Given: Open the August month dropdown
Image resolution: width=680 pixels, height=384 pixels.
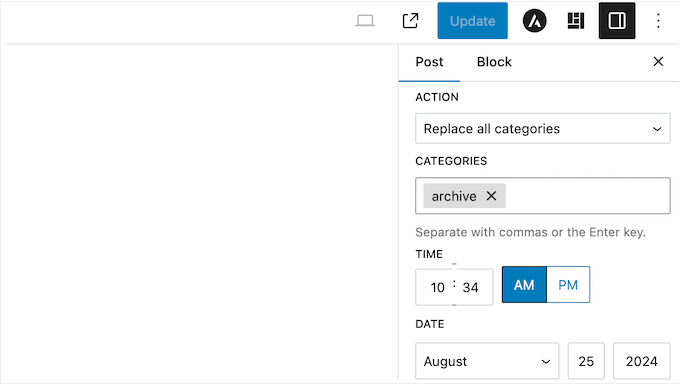Looking at the screenshot, I should click(487, 361).
